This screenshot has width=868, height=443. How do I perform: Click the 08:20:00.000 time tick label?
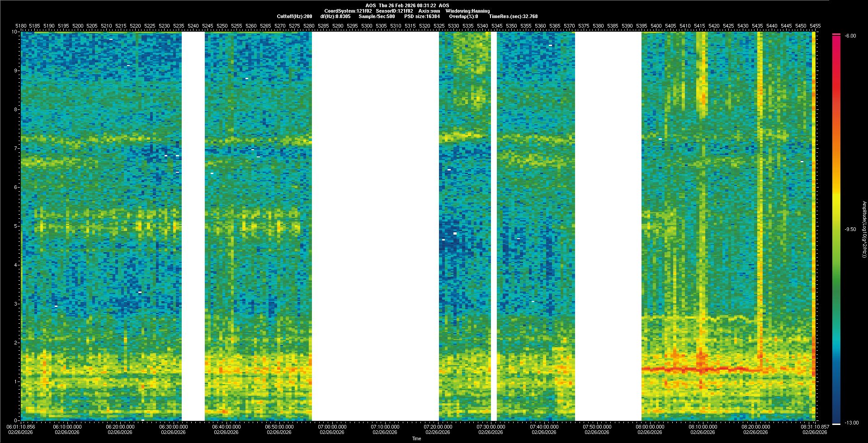coord(755,426)
